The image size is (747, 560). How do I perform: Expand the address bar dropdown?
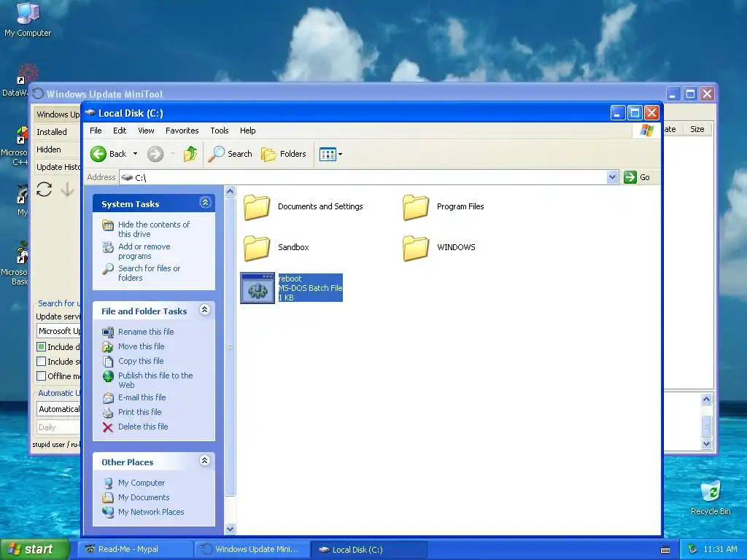[612, 177]
